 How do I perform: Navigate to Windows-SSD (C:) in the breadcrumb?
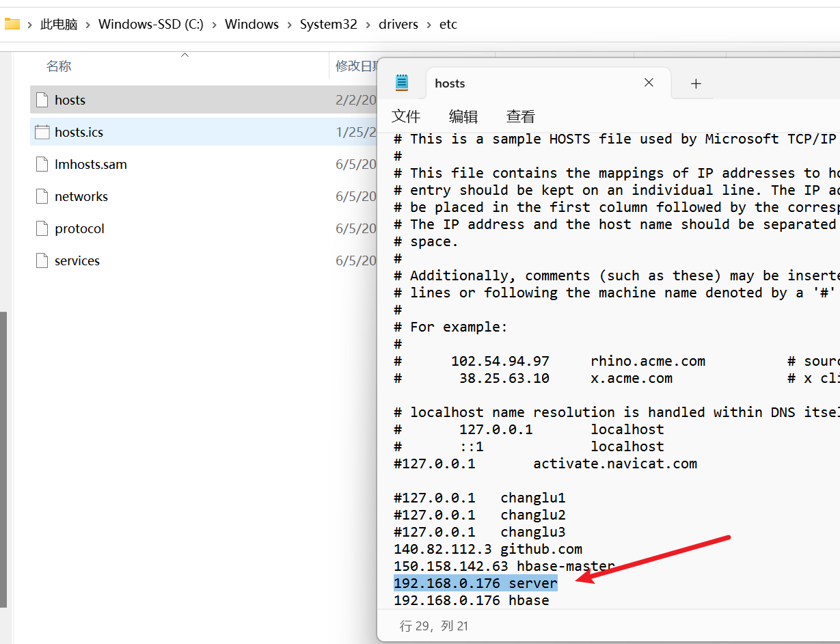pyautogui.click(x=151, y=25)
